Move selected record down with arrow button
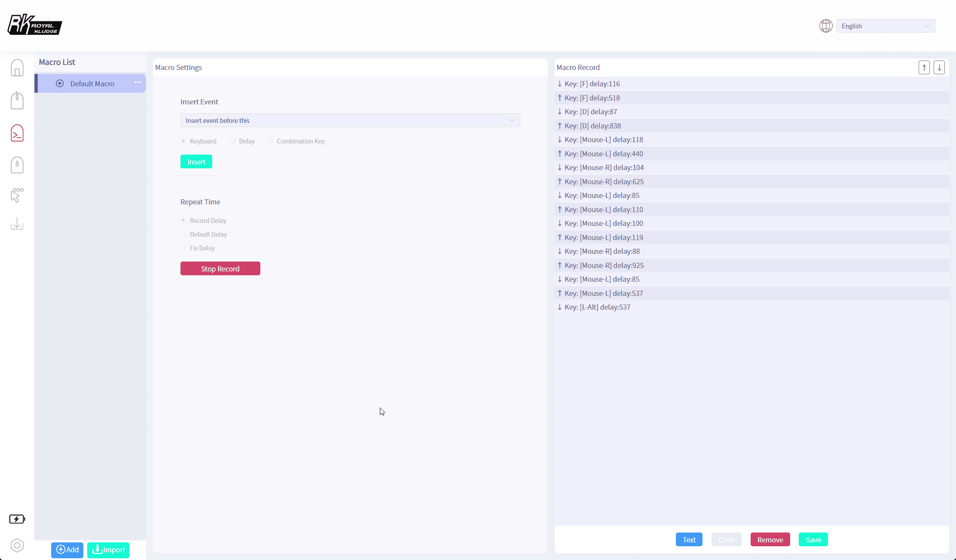The height and width of the screenshot is (560, 956). (x=939, y=67)
